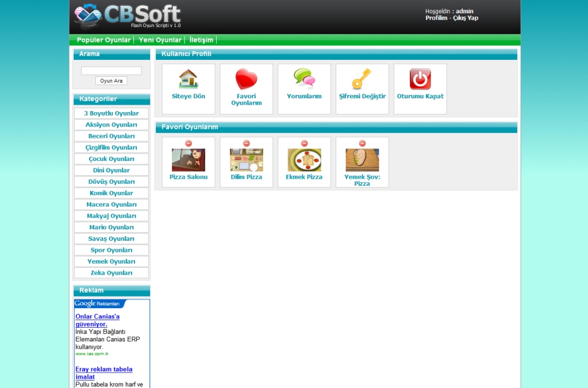The width and height of the screenshot is (588, 388).
Task: Remove Yemek Şov: Pizza from favorites
Action: click(362, 143)
